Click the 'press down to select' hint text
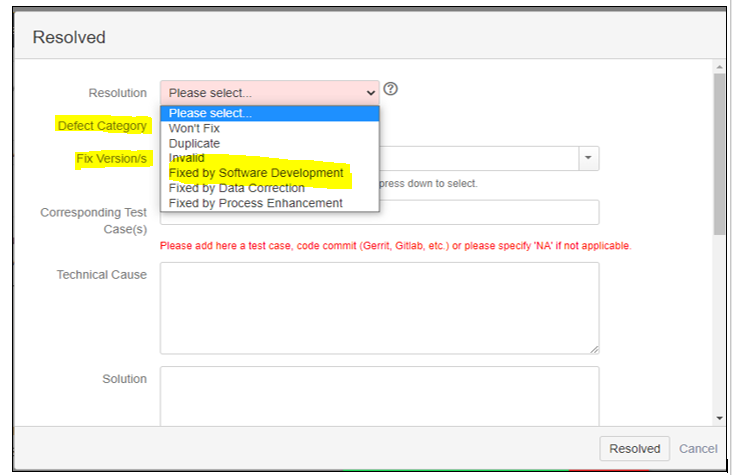The height and width of the screenshot is (475, 732). pyautogui.click(x=428, y=184)
